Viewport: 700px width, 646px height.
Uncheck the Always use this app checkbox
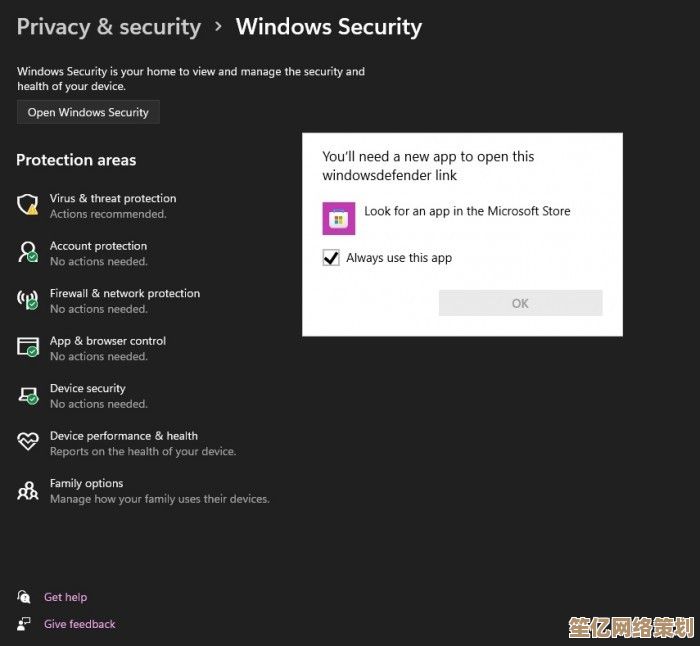(331, 258)
